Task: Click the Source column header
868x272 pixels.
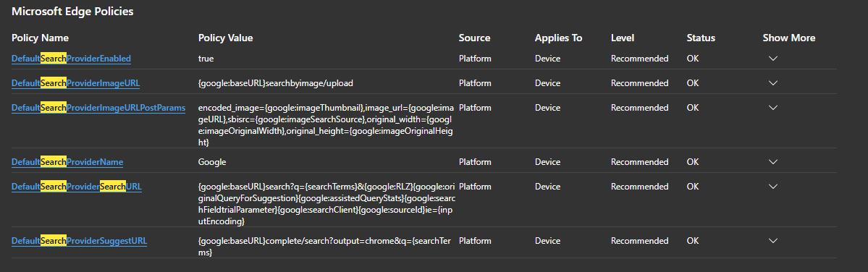Action: [x=474, y=38]
